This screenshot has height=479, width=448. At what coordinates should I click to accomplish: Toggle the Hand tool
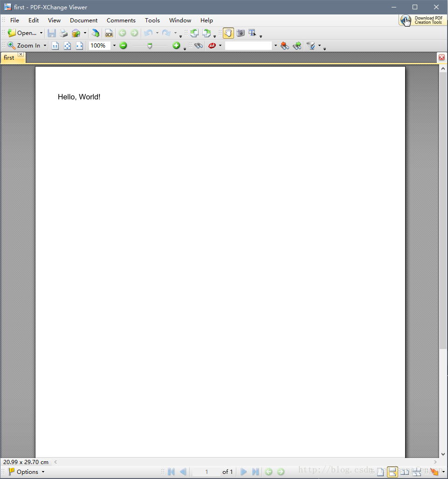tap(228, 33)
